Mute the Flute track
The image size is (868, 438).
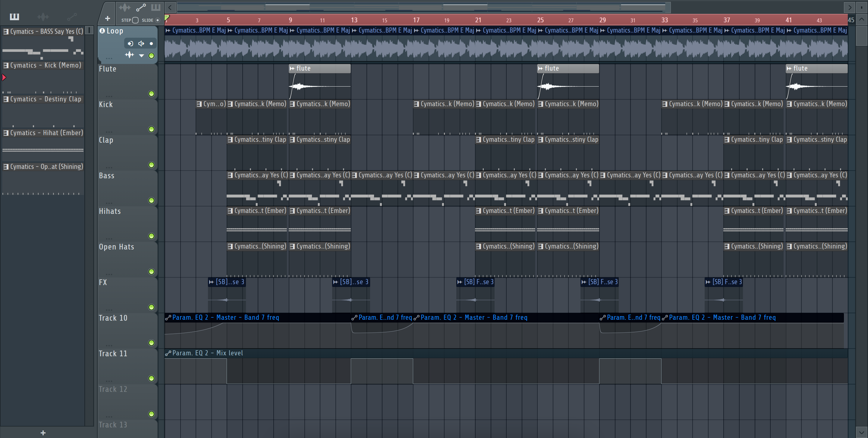[152, 94]
